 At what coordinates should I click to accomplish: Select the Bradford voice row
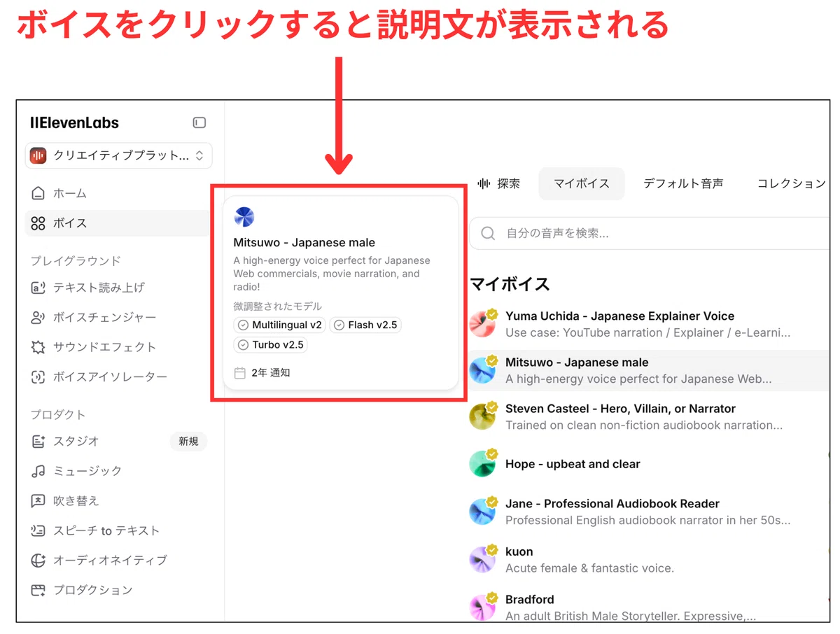[649, 607]
